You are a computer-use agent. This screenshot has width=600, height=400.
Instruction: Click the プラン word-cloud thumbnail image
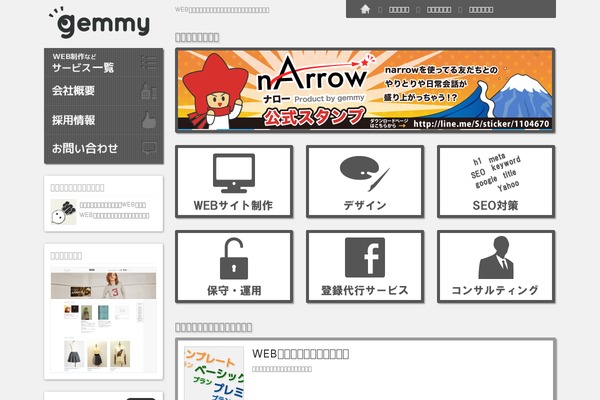pos(214,373)
